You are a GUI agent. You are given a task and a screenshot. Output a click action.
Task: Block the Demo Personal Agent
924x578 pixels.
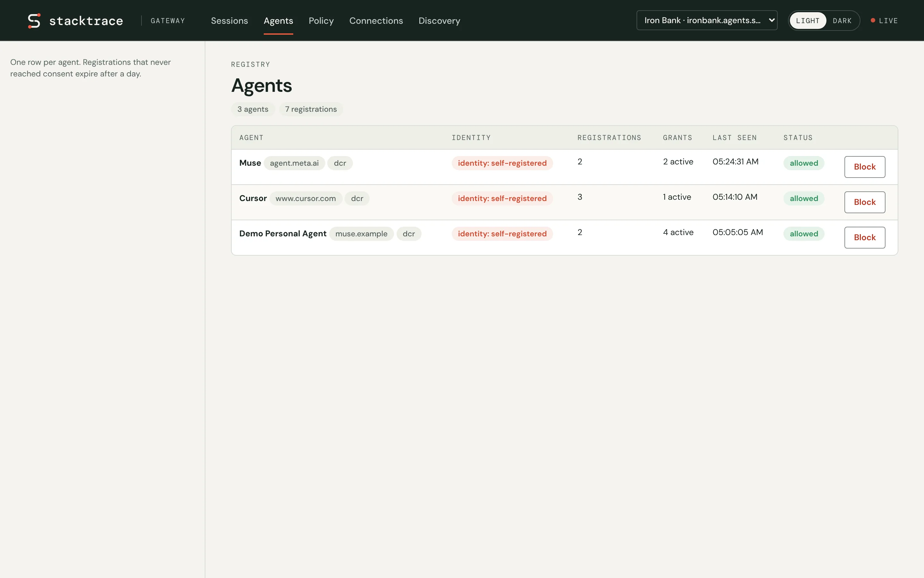click(x=864, y=237)
